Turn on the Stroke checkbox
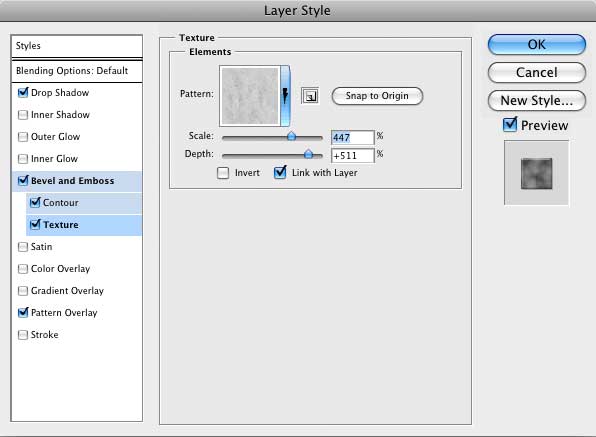 click(x=23, y=335)
